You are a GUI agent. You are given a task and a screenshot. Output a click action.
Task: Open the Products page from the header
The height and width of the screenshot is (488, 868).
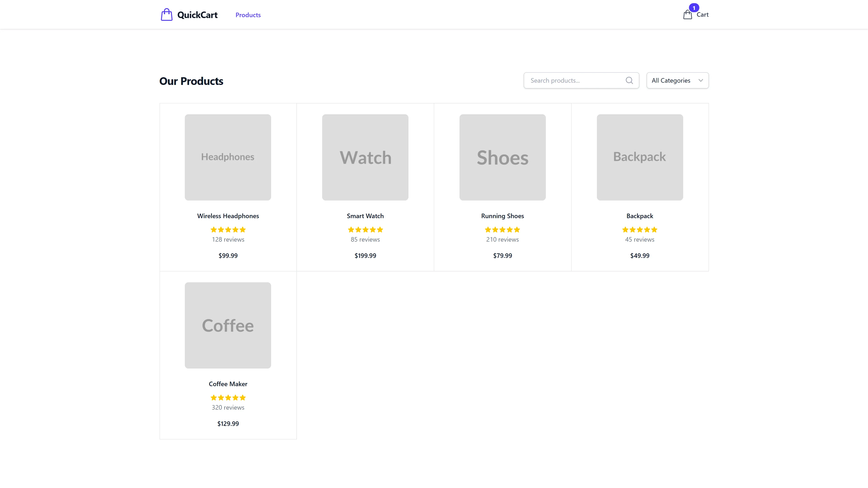(248, 15)
